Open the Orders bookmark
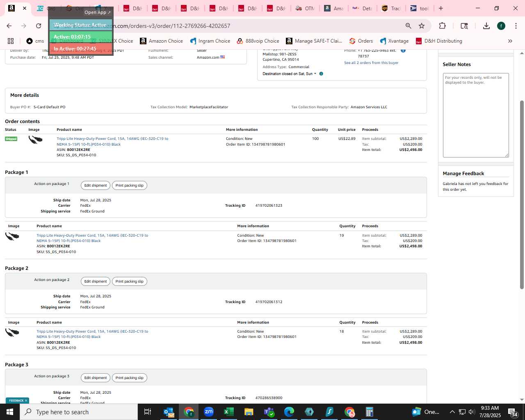Image resolution: width=525 pixels, height=420 pixels. (361, 41)
